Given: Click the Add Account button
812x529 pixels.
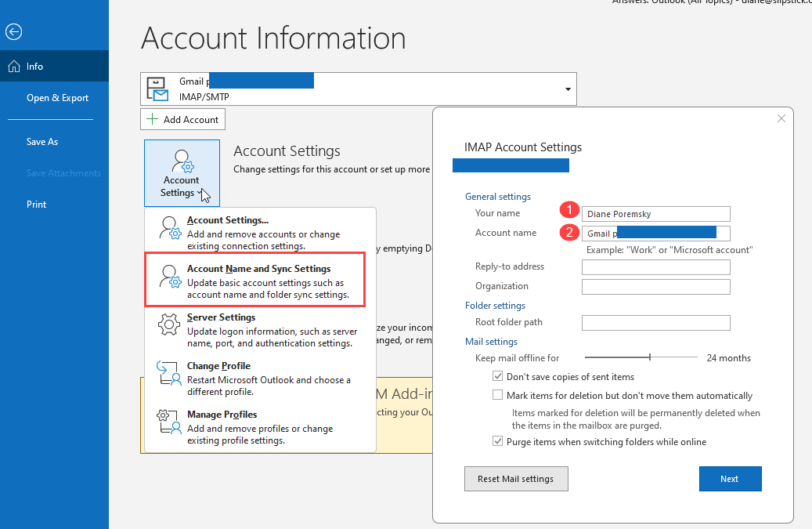Looking at the screenshot, I should 182,119.
